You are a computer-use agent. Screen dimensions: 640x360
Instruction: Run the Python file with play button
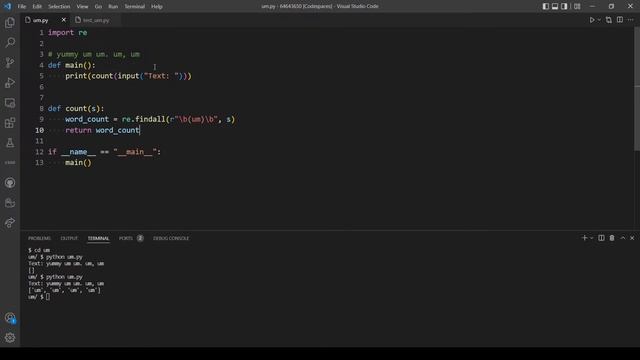[x=592, y=20]
